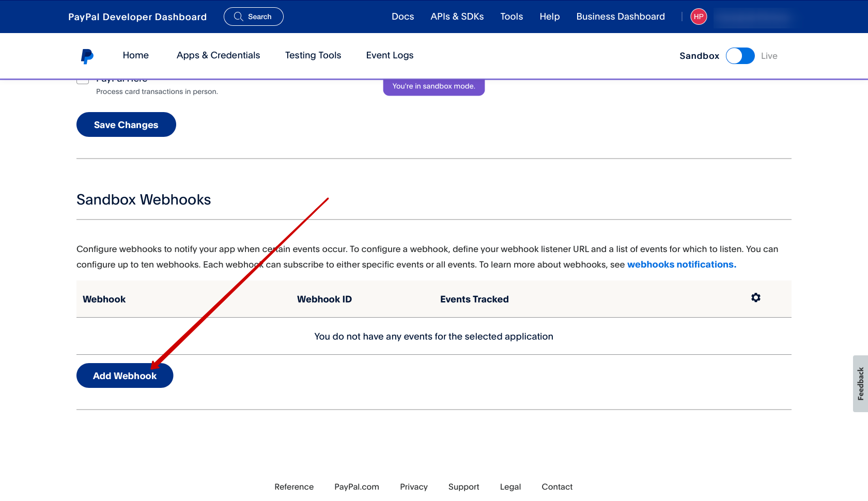
Task: Open the Legal footer link
Action: click(510, 487)
